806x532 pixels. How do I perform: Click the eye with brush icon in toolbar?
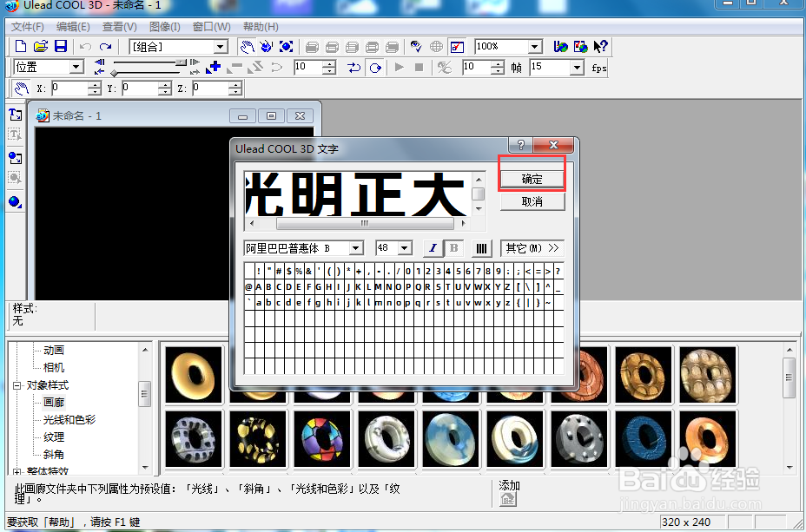(x=416, y=47)
